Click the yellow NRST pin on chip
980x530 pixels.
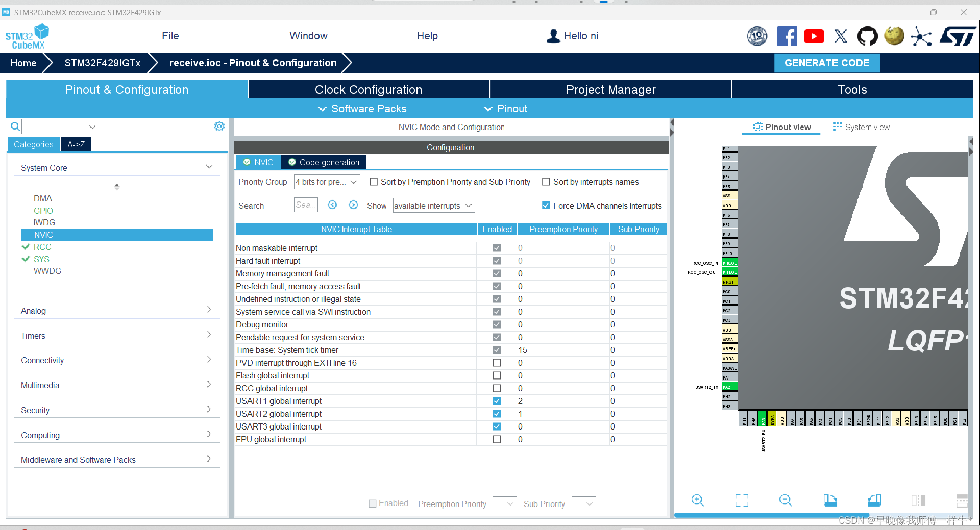coord(729,282)
